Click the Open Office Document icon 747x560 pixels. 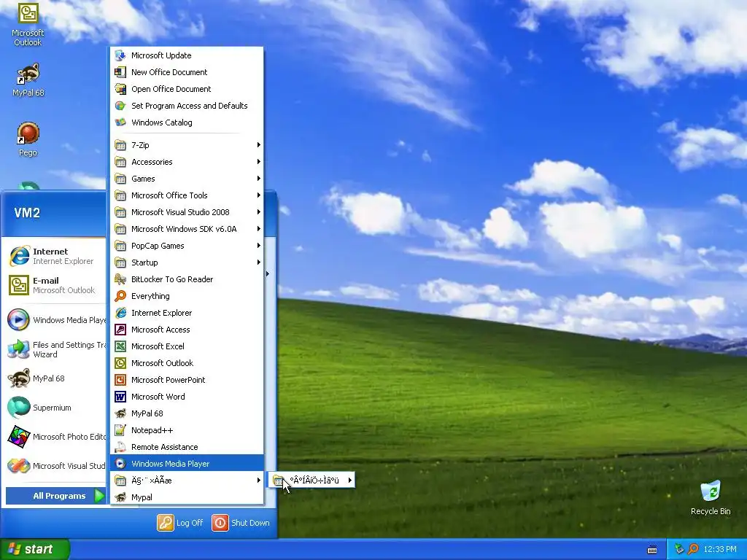[120, 88]
